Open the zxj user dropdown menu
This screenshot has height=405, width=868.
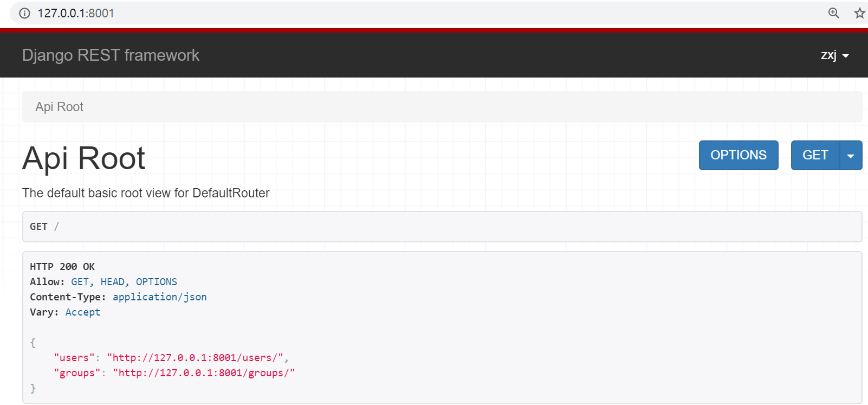pos(834,55)
